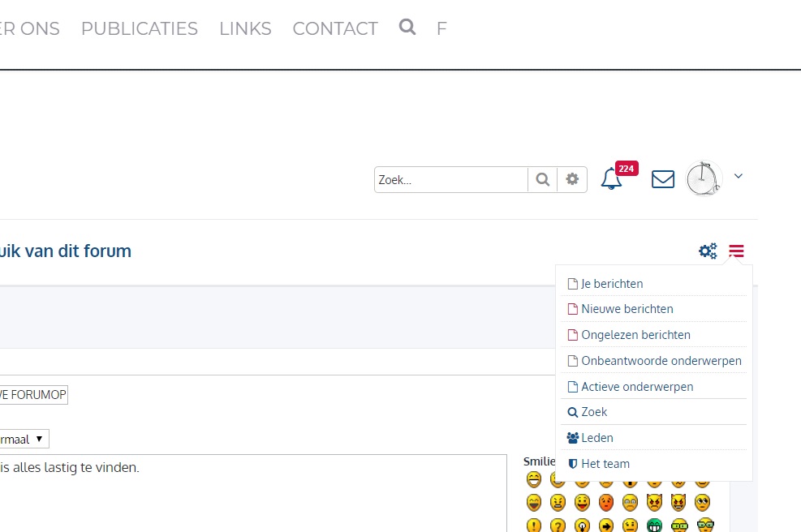Screen dimensions: 801x532
Task: Open the notifications bell with 224 badge
Action: coord(611,179)
